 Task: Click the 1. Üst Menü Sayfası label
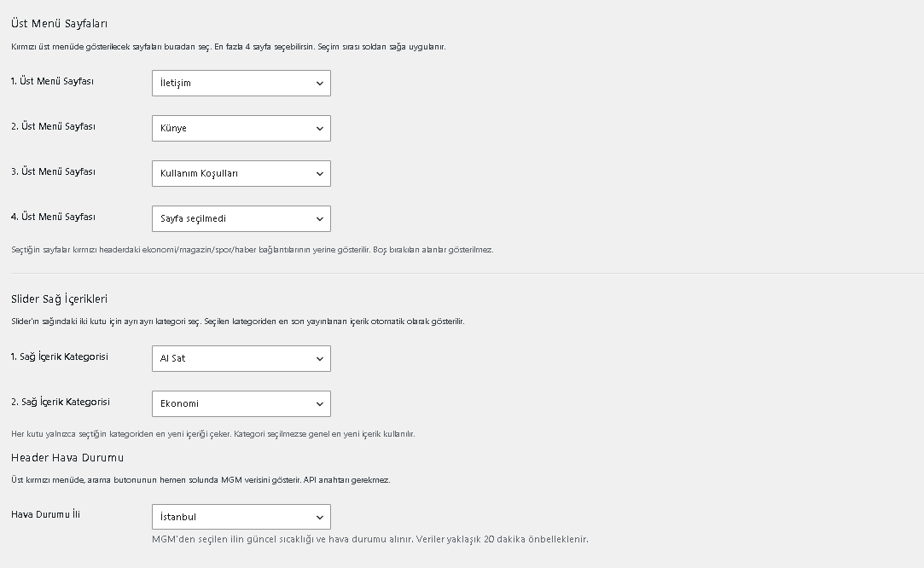click(52, 81)
